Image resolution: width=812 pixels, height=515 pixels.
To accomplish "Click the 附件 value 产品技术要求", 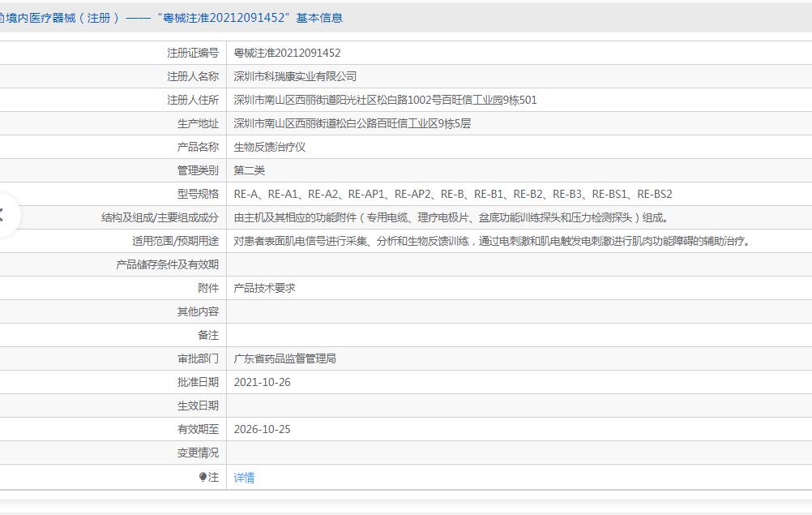I will pyautogui.click(x=264, y=288).
